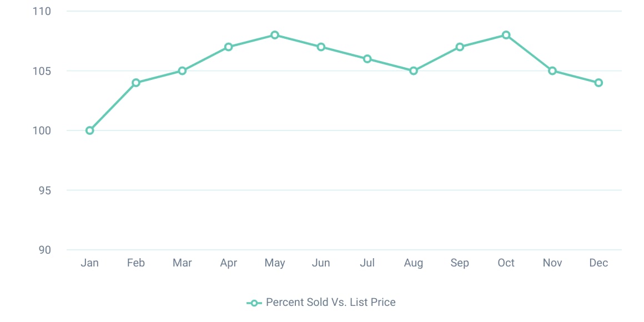Click the 95 y-axis label
This screenshot has width=644, height=322.
[x=44, y=190]
